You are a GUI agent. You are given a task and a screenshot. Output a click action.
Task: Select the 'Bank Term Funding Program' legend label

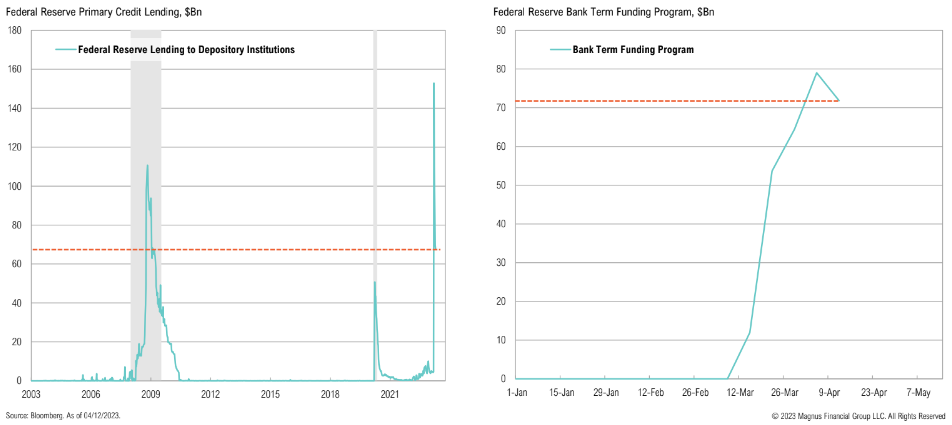[633, 49]
